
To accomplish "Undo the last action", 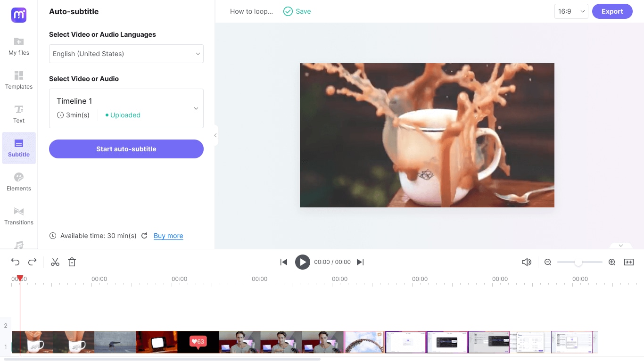I will tap(16, 262).
